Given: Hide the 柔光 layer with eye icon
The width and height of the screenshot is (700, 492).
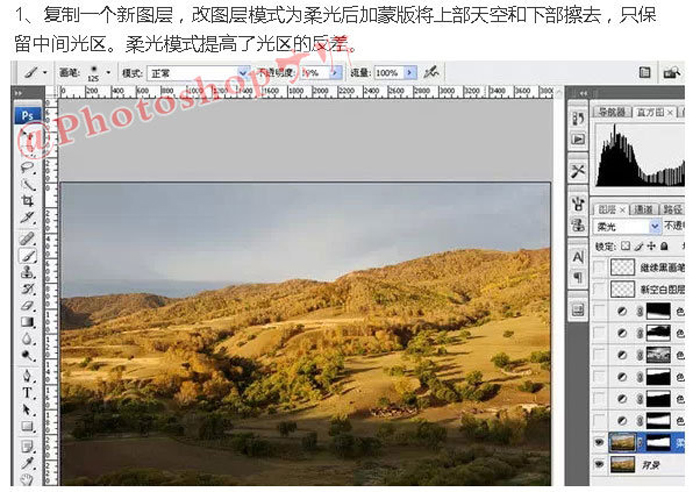Looking at the screenshot, I should tap(599, 441).
